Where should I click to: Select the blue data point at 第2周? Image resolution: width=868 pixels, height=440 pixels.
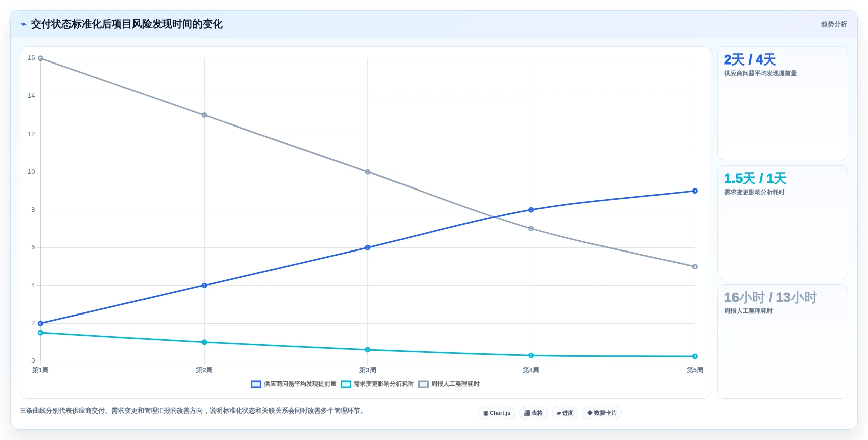point(204,285)
